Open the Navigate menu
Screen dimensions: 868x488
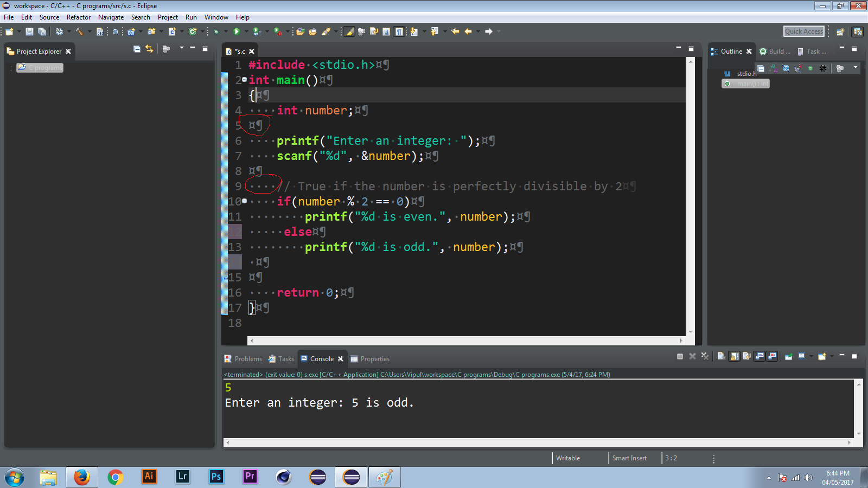[x=111, y=17]
